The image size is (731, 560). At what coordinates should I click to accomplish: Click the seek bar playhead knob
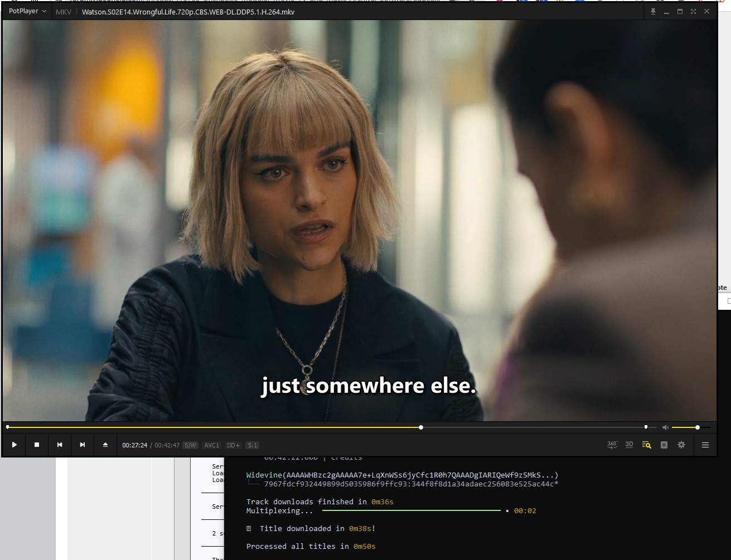click(421, 427)
